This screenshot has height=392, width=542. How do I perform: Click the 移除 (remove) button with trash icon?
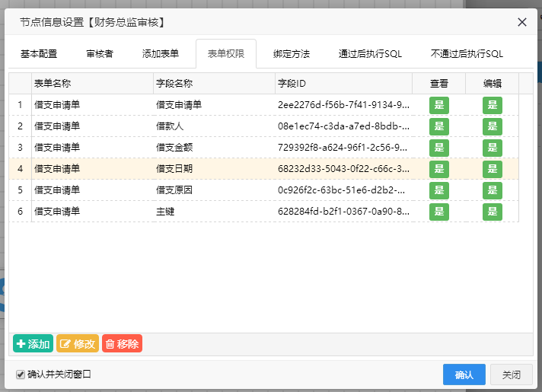[122, 344]
